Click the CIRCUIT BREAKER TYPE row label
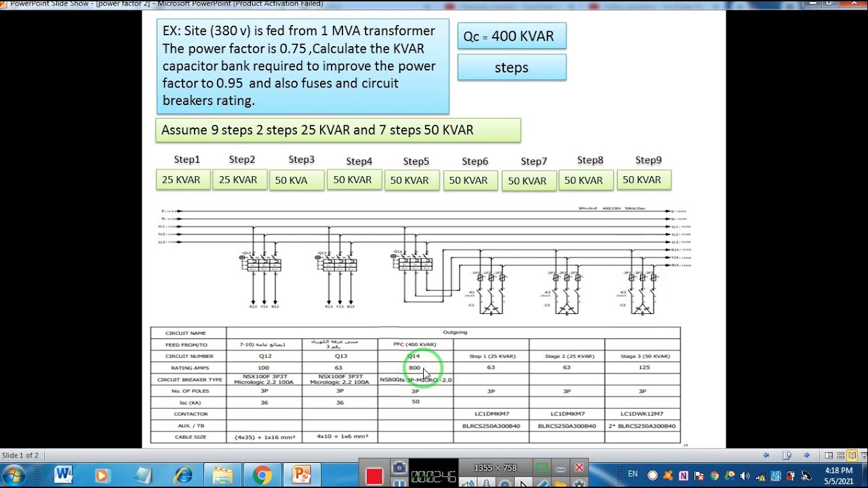Screen dimensions: 868x488 [x=189, y=380]
